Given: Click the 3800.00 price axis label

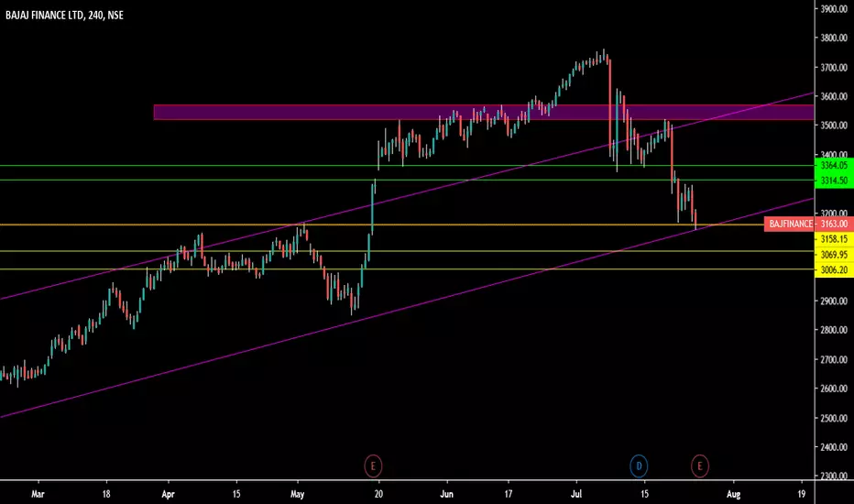Looking at the screenshot, I should (834, 38).
